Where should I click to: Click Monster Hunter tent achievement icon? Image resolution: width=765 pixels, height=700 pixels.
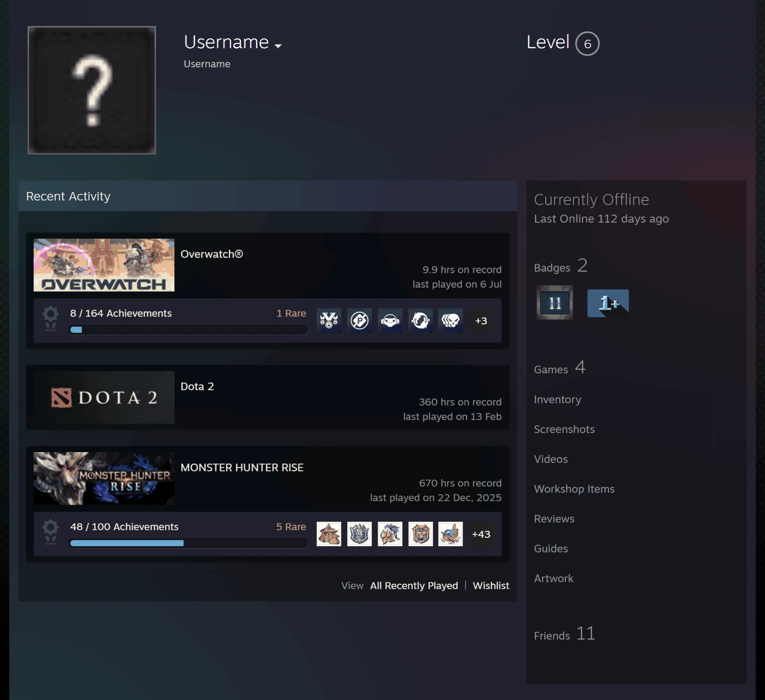tap(329, 534)
